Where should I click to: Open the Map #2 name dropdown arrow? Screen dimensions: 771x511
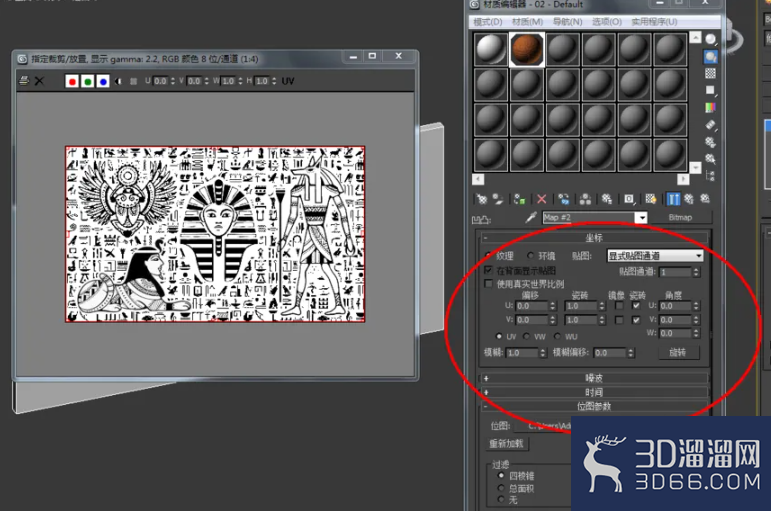[641, 217]
